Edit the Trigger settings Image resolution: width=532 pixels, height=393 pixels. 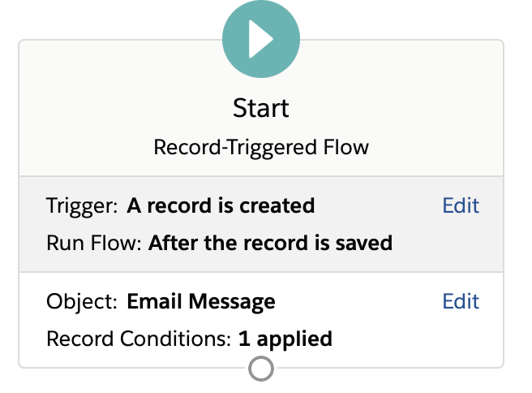(x=461, y=205)
